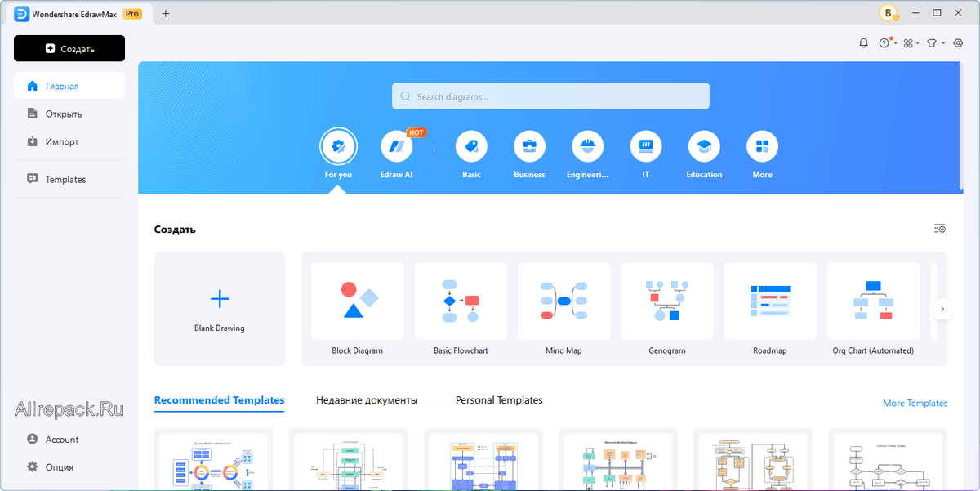The height and width of the screenshot is (491, 980).
Task: Click the user avatar B icon
Action: [889, 13]
